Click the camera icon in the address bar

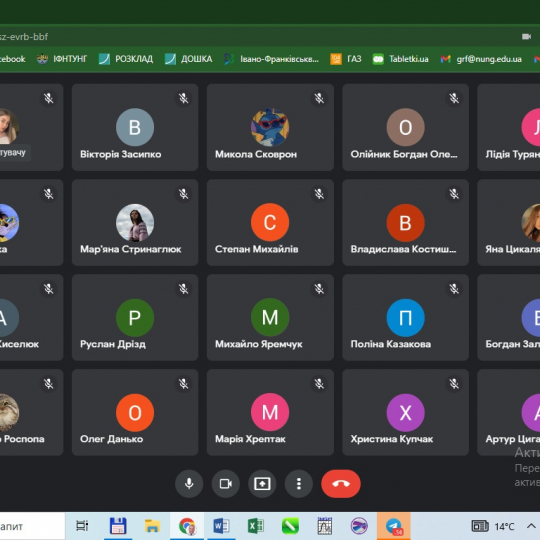(x=526, y=37)
